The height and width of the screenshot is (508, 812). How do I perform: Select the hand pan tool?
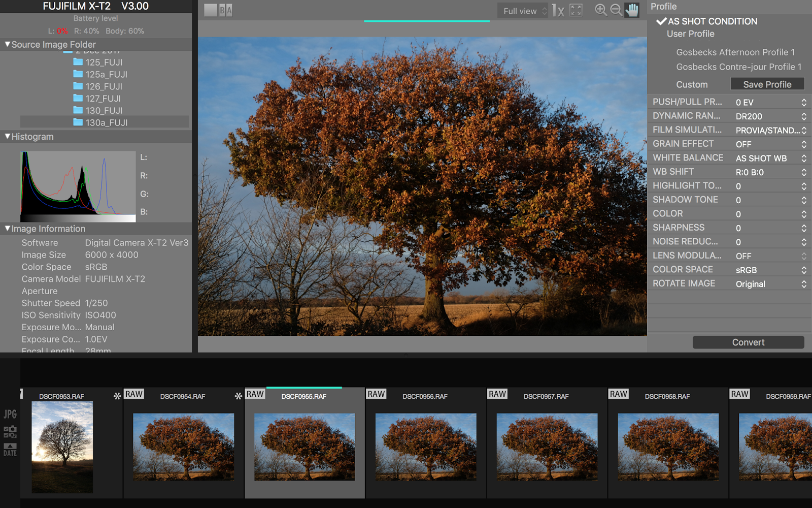pos(632,10)
